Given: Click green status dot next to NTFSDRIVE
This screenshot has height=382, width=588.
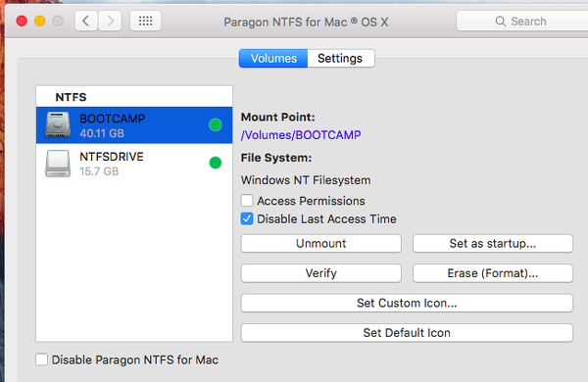Looking at the screenshot, I should coord(216,163).
